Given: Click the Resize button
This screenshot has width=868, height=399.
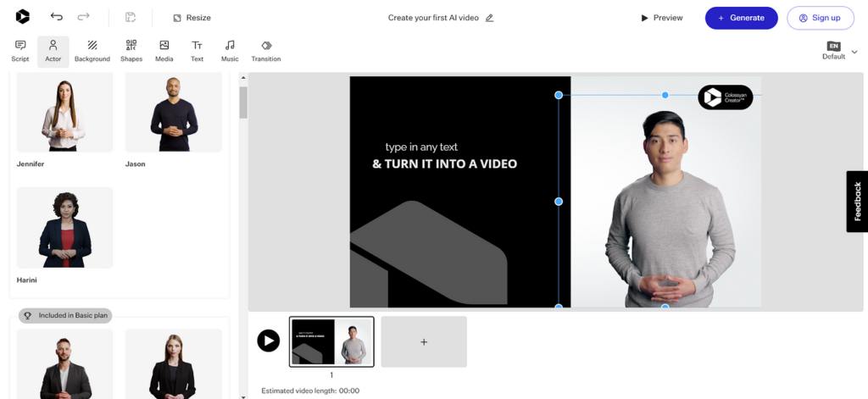Looking at the screenshot, I should tap(192, 18).
